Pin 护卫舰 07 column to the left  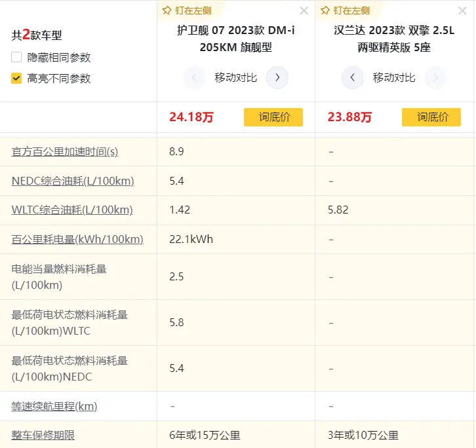pos(187,10)
